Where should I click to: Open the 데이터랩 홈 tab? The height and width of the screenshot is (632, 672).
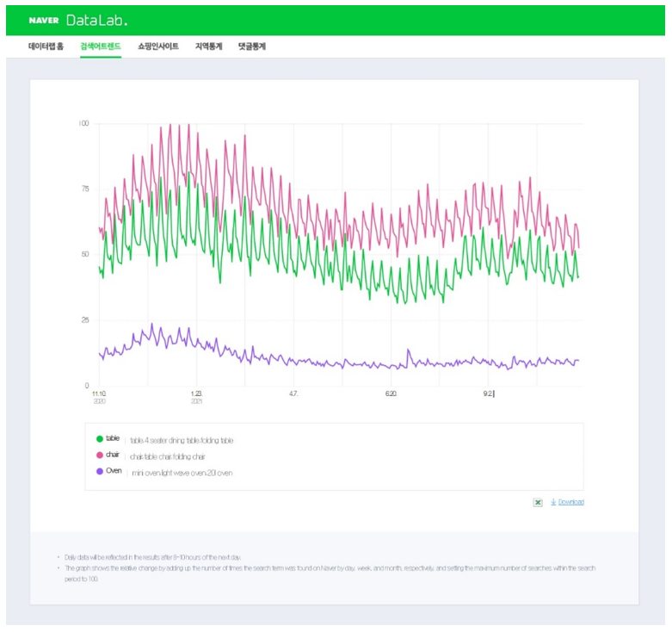click(x=46, y=46)
